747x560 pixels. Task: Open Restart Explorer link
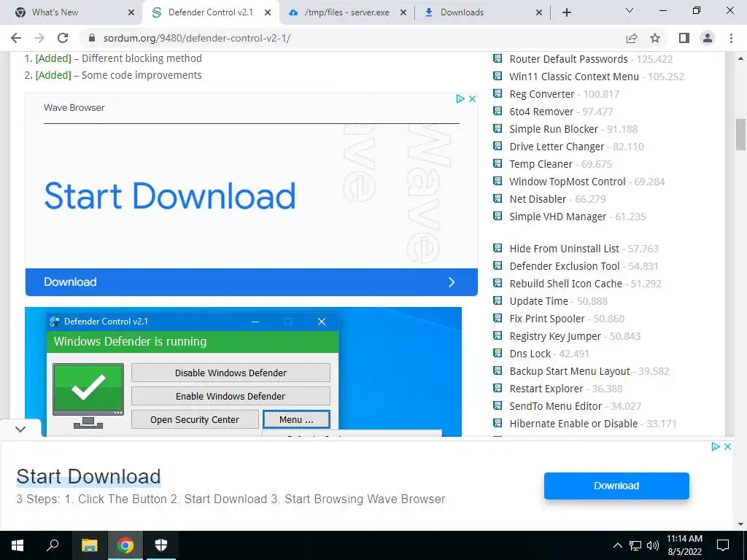[x=546, y=389]
